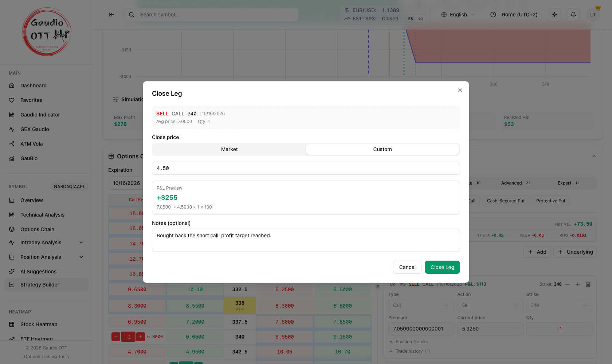
Task: Open Strategy Builder page
Action: 46,285
